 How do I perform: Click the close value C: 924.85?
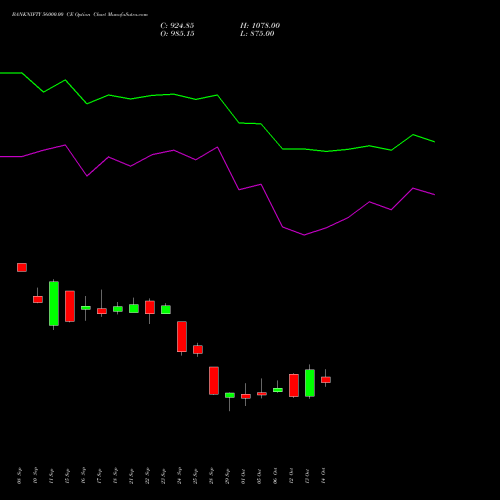click(x=177, y=26)
